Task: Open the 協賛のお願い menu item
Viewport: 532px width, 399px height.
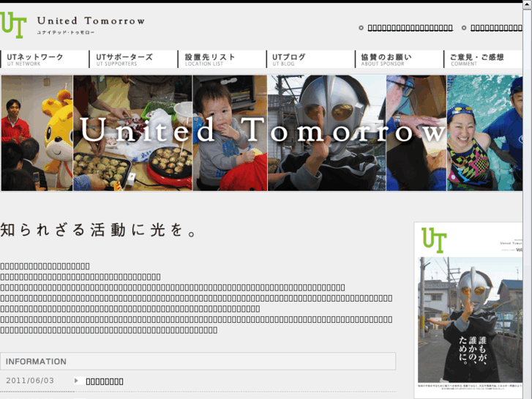Action: pos(400,59)
